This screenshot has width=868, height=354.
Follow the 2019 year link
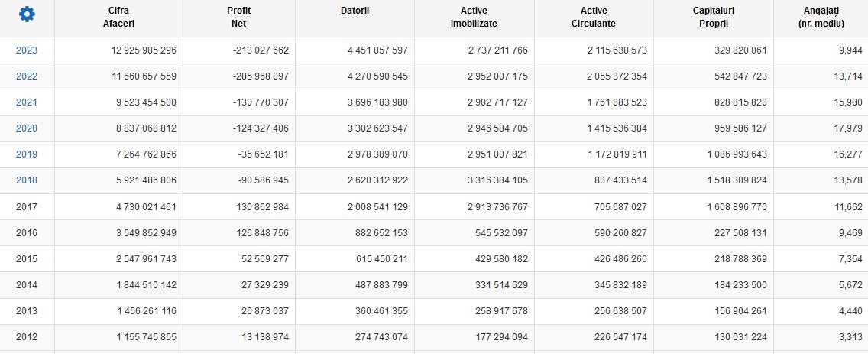point(27,154)
